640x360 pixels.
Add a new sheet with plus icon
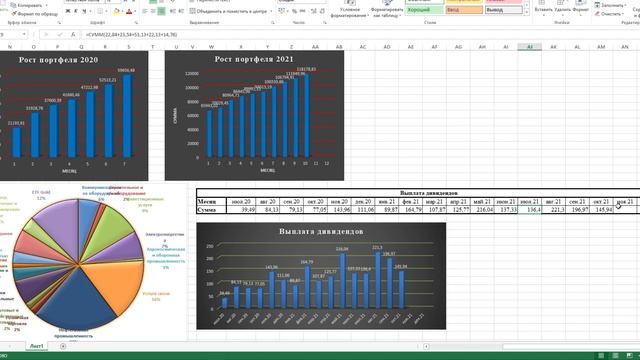(63, 347)
